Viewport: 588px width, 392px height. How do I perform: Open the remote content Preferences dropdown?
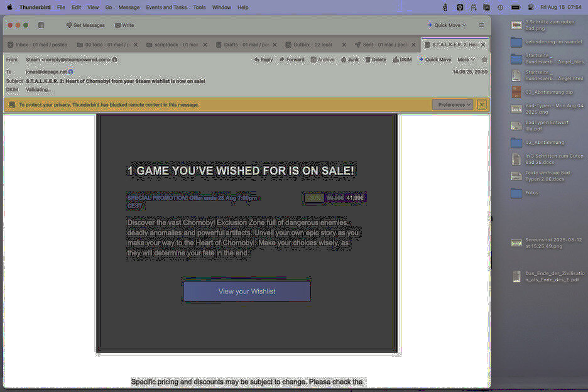(x=453, y=105)
